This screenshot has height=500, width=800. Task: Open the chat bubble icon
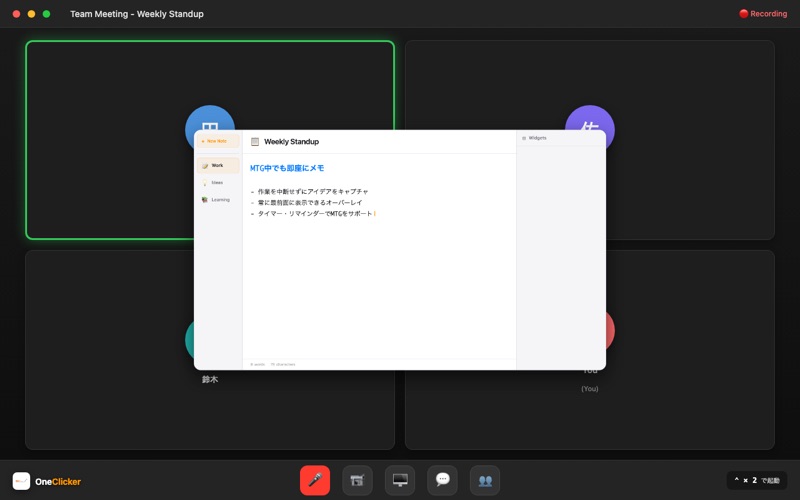click(442, 480)
